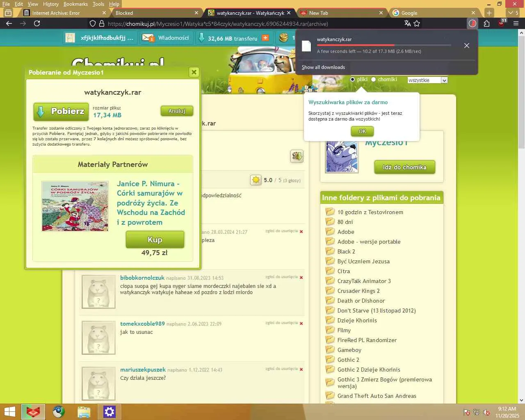Open the tracking protection shield icon
The image size is (525, 420).
[x=93, y=23]
